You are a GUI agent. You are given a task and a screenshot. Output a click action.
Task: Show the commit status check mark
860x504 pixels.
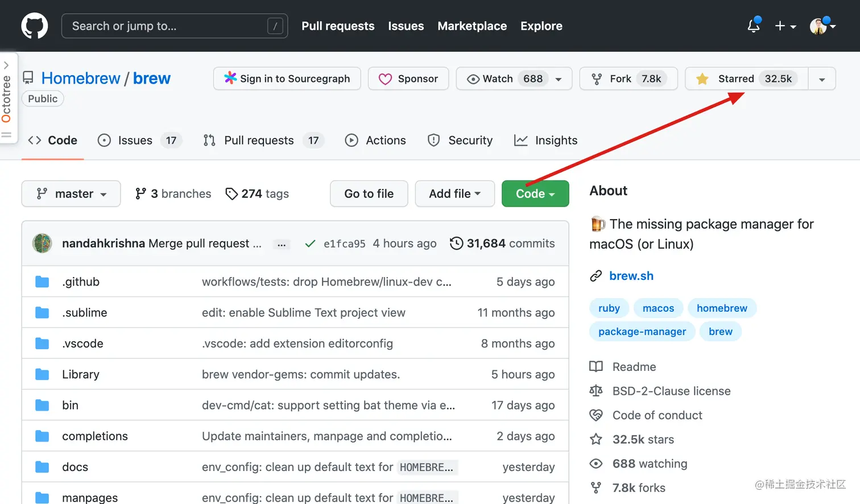[310, 244]
